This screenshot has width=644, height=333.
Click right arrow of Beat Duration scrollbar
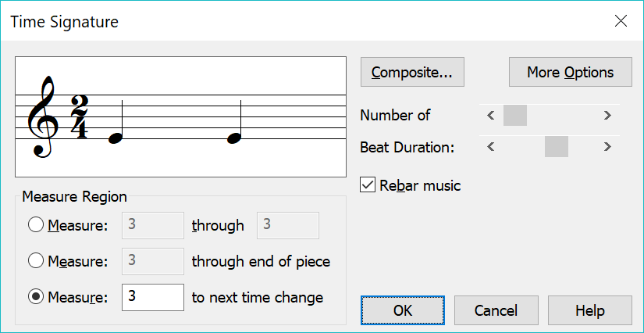pyautogui.click(x=607, y=147)
